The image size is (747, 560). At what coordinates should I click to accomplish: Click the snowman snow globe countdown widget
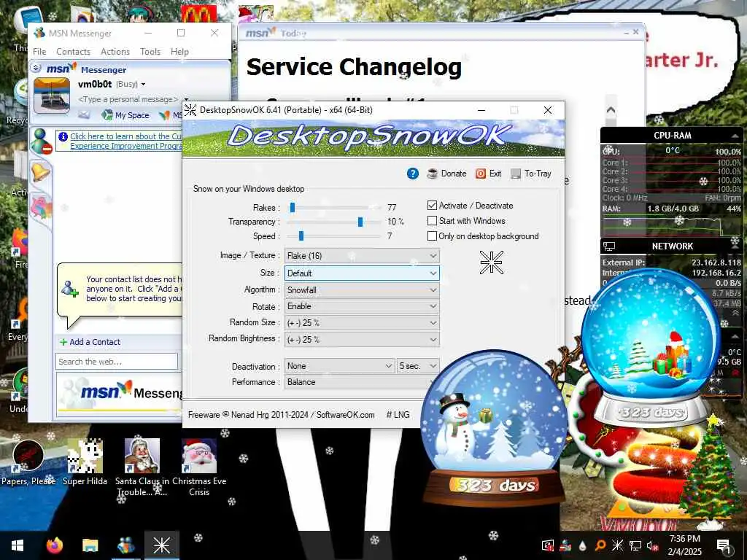point(493,426)
